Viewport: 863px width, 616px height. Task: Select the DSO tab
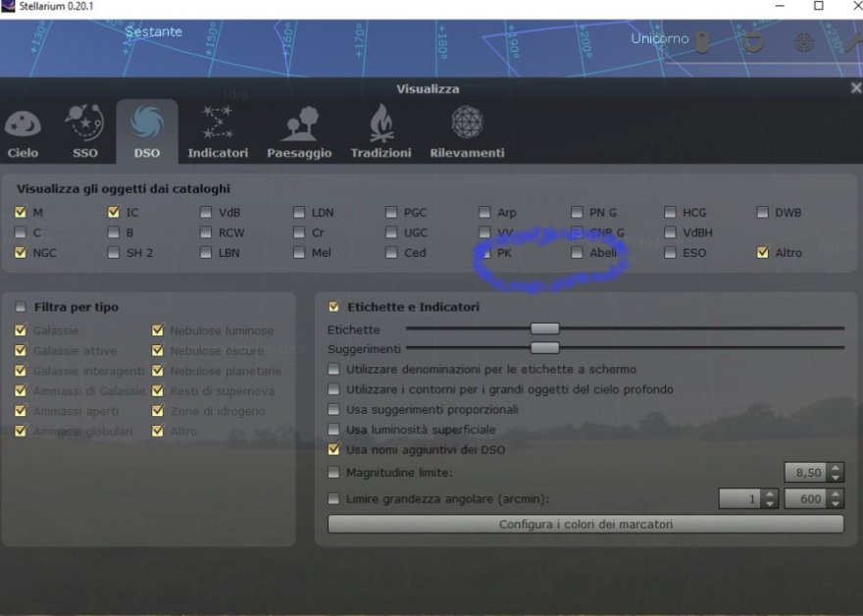(147, 133)
